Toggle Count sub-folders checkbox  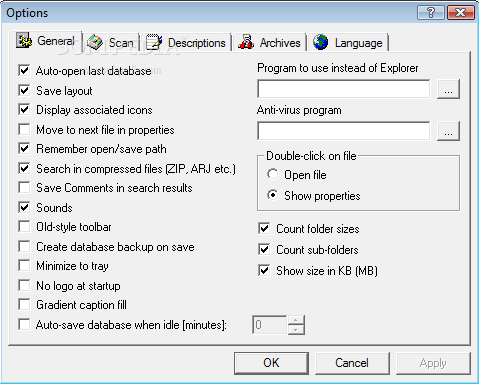pos(264,249)
